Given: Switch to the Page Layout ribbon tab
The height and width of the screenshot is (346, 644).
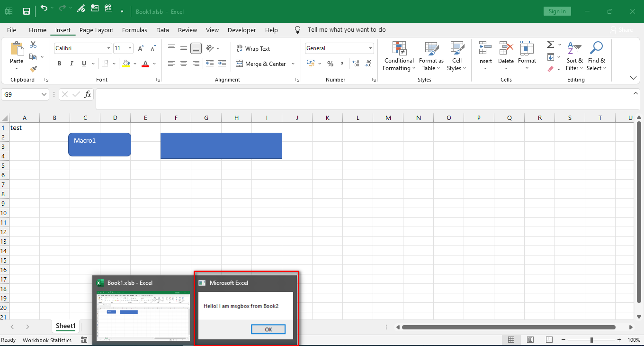Looking at the screenshot, I should (x=97, y=30).
